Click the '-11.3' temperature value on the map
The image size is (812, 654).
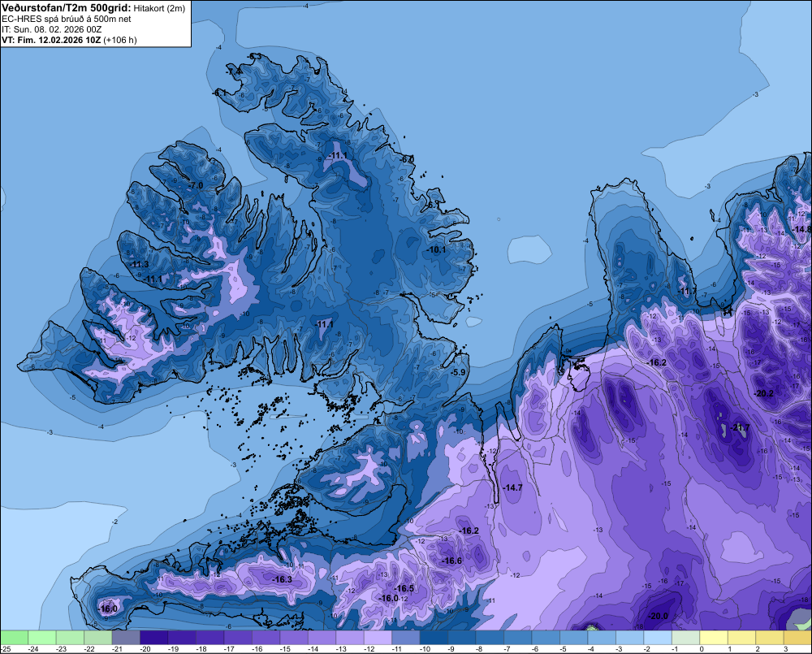(139, 264)
